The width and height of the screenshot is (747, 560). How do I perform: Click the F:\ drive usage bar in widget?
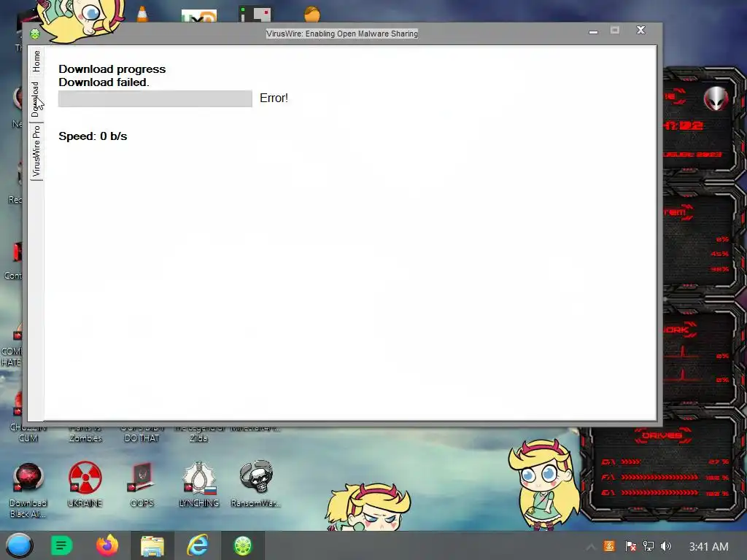tap(659, 477)
